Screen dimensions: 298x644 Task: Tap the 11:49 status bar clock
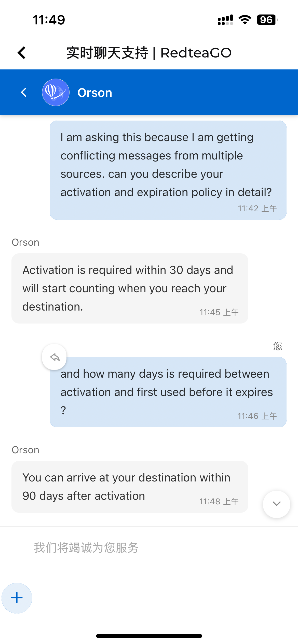click(x=49, y=20)
